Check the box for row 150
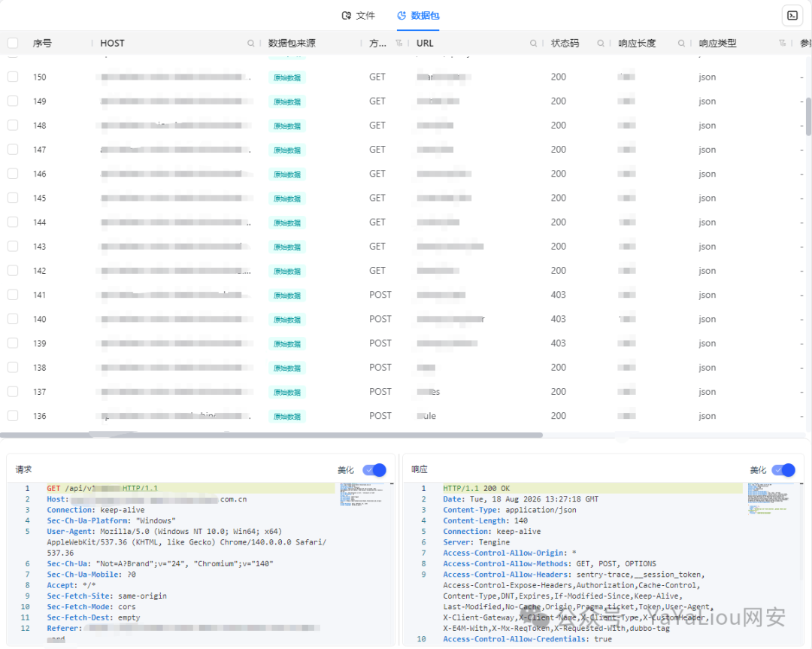This screenshot has width=812, height=649. 13,77
